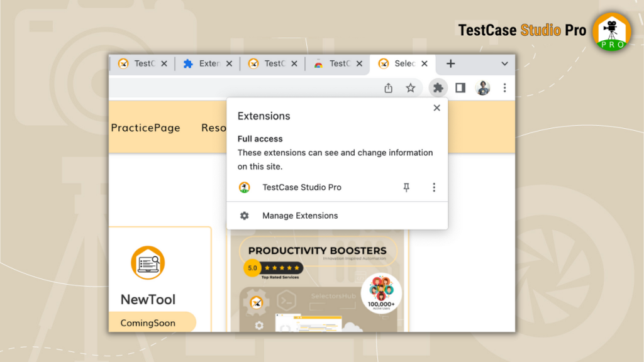The image size is (644, 362).
Task: Switch to the first TestC tab
Action: [x=137, y=63]
